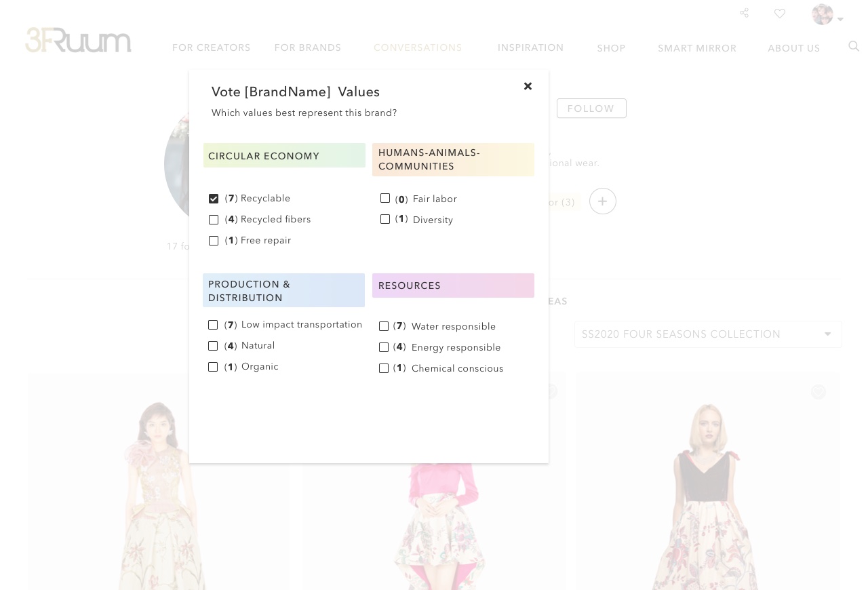
Task: Click the Which values best represent question text
Action: [304, 113]
